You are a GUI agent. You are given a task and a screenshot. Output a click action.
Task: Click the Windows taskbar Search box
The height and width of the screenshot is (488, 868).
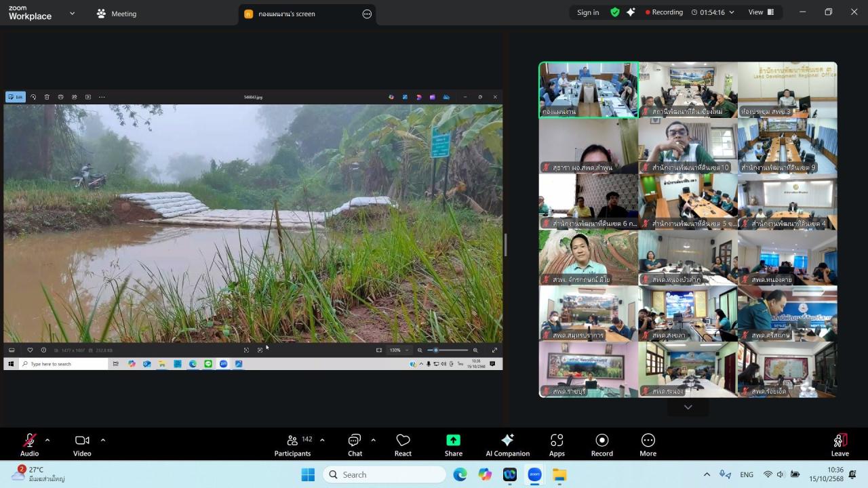(x=384, y=474)
